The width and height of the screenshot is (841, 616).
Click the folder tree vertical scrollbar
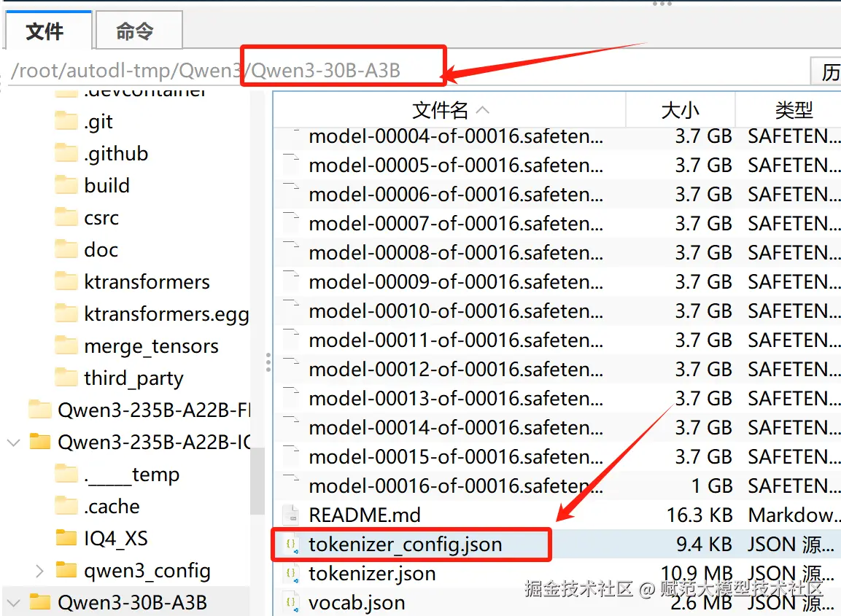click(257, 480)
